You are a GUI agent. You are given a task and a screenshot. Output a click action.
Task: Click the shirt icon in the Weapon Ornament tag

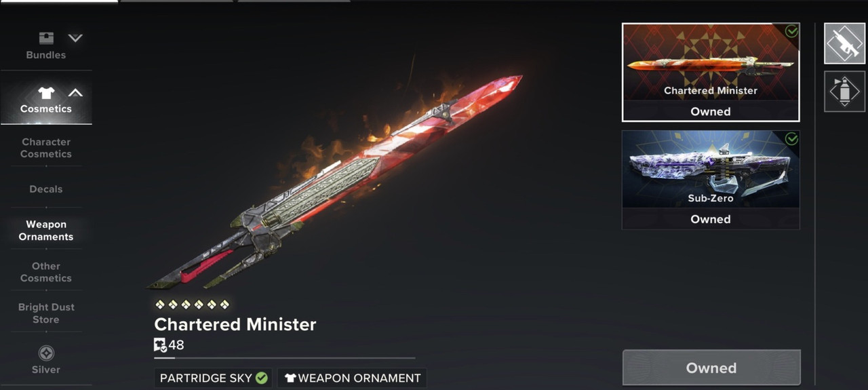pos(290,378)
